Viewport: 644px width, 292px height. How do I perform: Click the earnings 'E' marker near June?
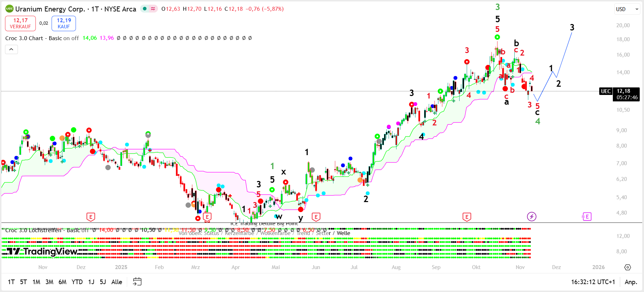pyautogui.click(x=316, y=217)
